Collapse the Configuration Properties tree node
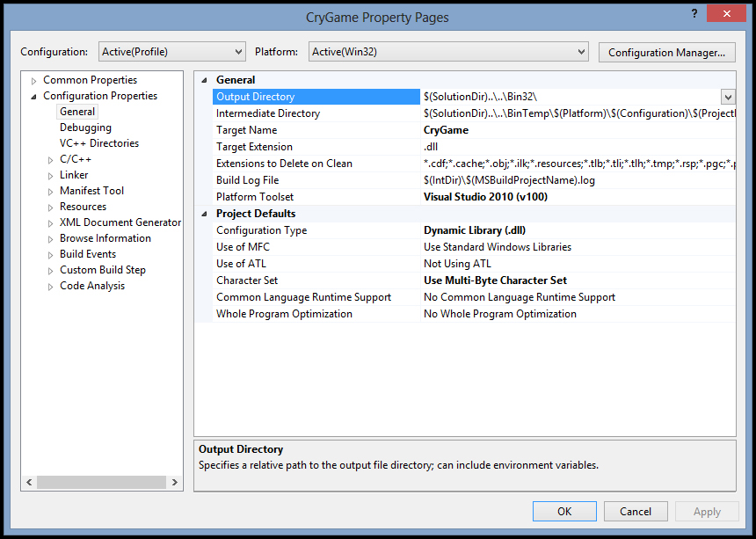 point(33,97)
